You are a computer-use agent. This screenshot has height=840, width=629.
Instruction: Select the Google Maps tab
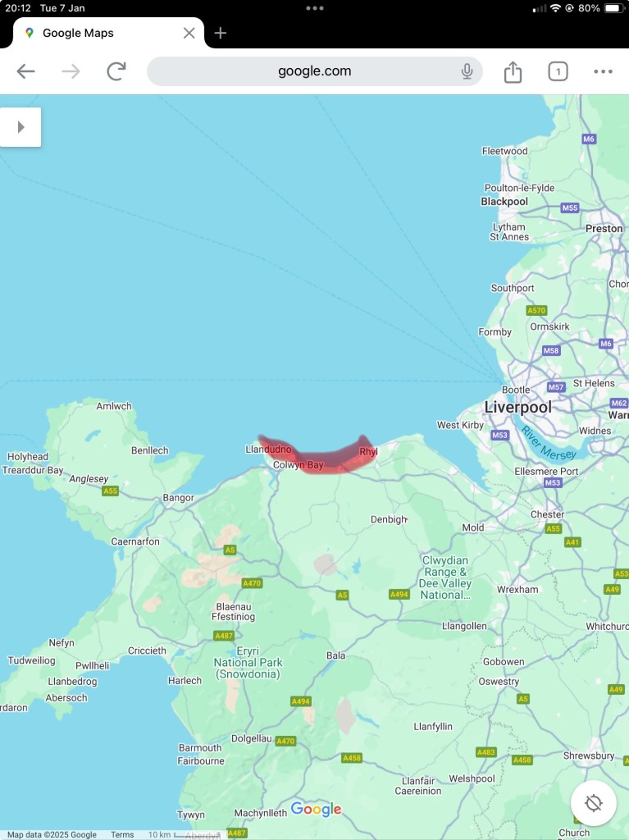click(x=102, y=33)
